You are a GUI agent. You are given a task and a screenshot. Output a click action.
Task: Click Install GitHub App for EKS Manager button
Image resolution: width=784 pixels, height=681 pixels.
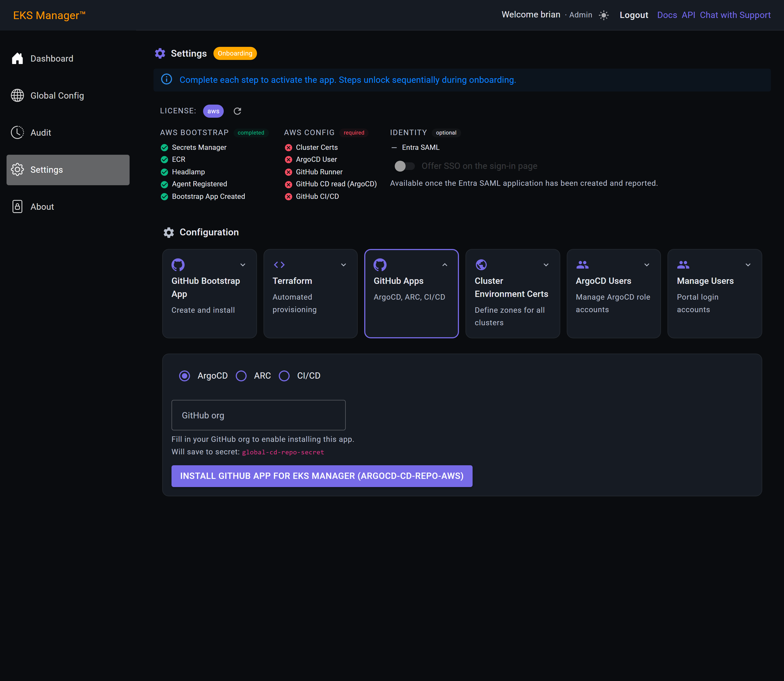click(x=322, y=476)
